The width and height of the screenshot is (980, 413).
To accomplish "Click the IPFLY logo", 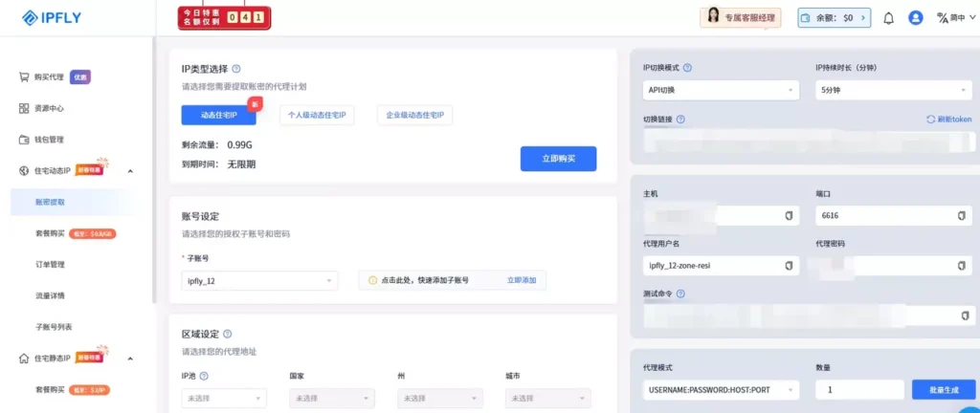I will coord(52,17).
